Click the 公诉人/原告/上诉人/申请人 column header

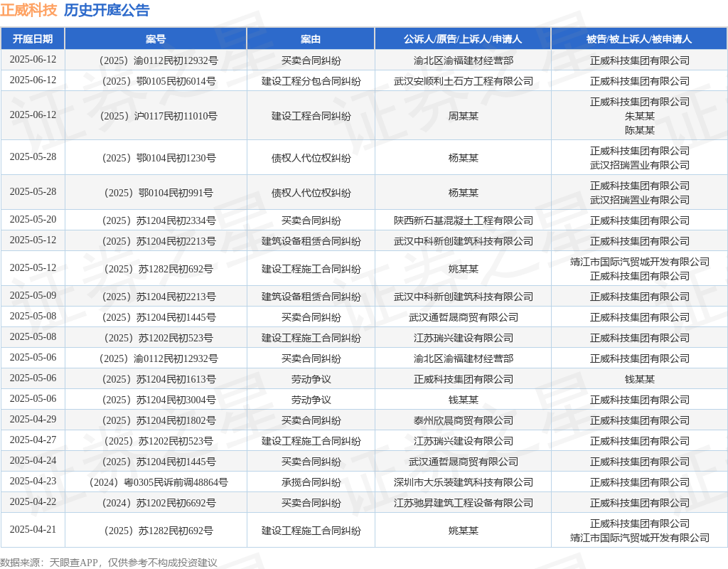(463, 39)
